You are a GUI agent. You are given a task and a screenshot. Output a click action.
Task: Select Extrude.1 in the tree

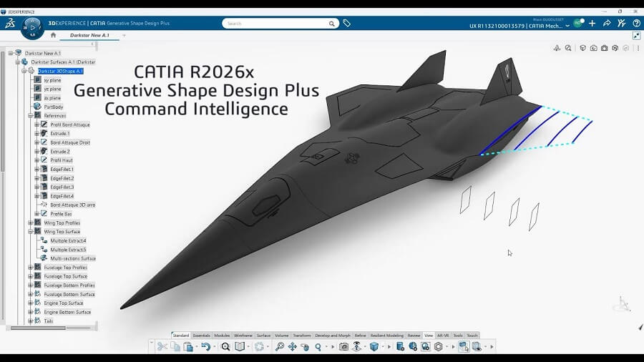(x=60, y=133)
